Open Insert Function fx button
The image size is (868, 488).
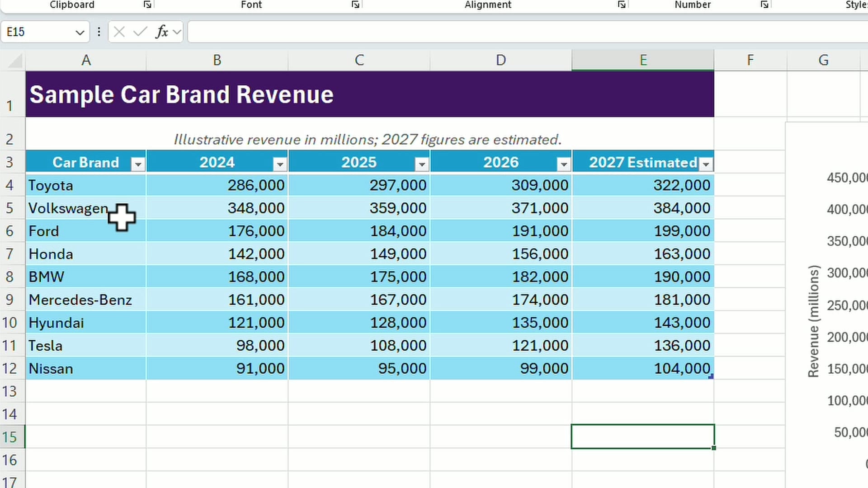pyautogui.click(x=162, y=32)
